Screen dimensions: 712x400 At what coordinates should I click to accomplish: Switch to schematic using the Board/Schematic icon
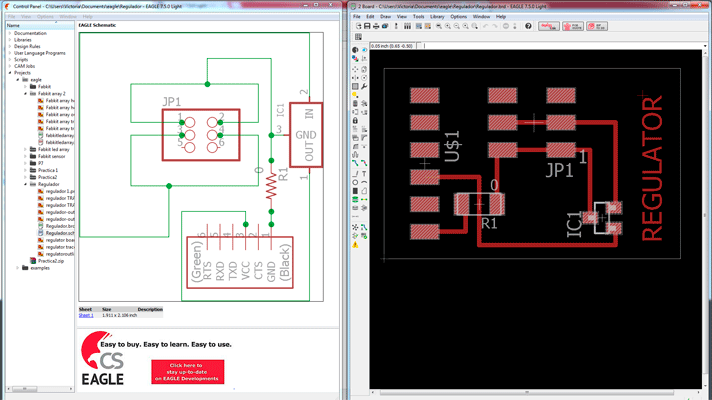click(396, 26)
